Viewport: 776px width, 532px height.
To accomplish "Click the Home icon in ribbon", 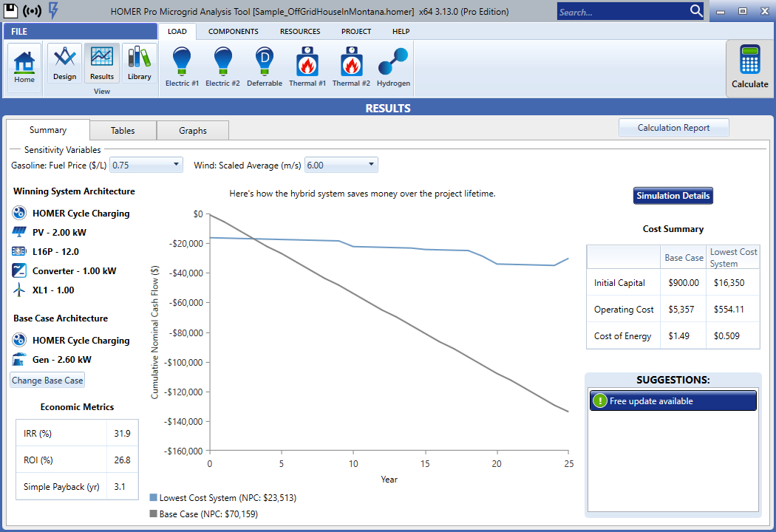I will tap(24, 66).
